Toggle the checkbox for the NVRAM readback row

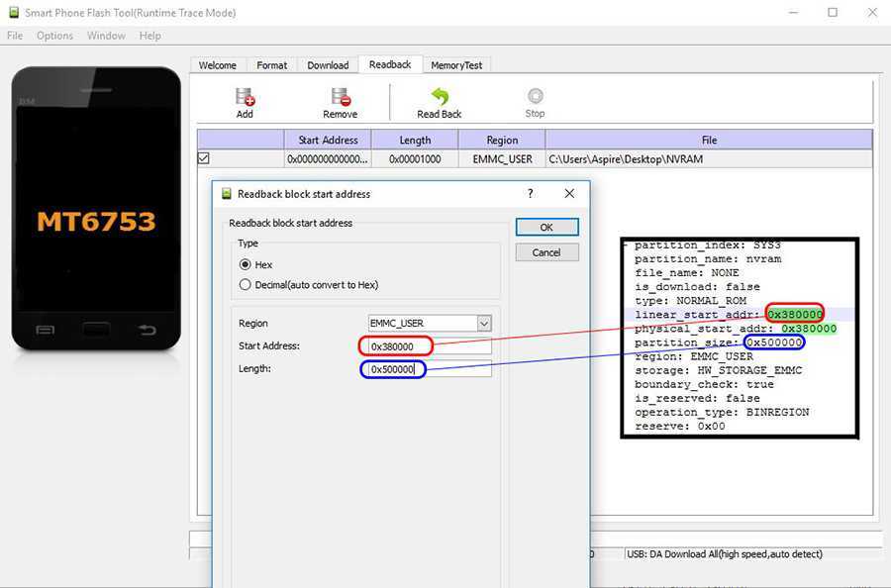pyautogui.click(x=204, y=158)
